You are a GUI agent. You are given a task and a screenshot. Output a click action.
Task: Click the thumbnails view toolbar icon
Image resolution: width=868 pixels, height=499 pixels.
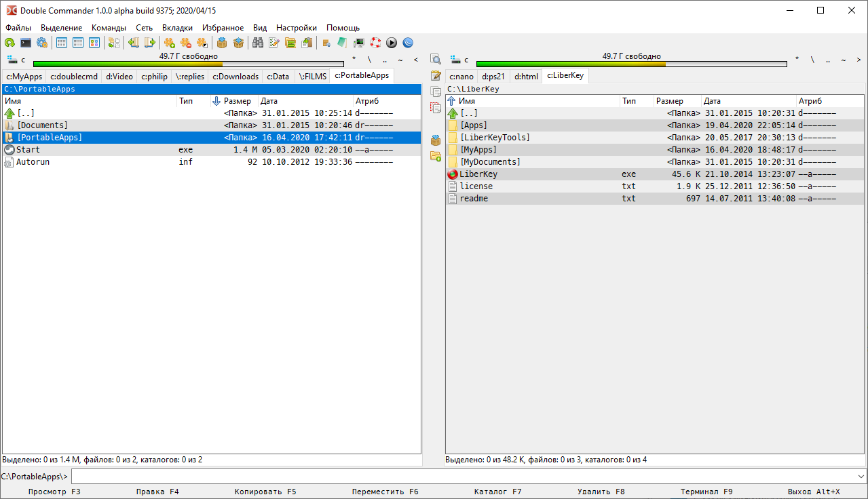point(94,43)
